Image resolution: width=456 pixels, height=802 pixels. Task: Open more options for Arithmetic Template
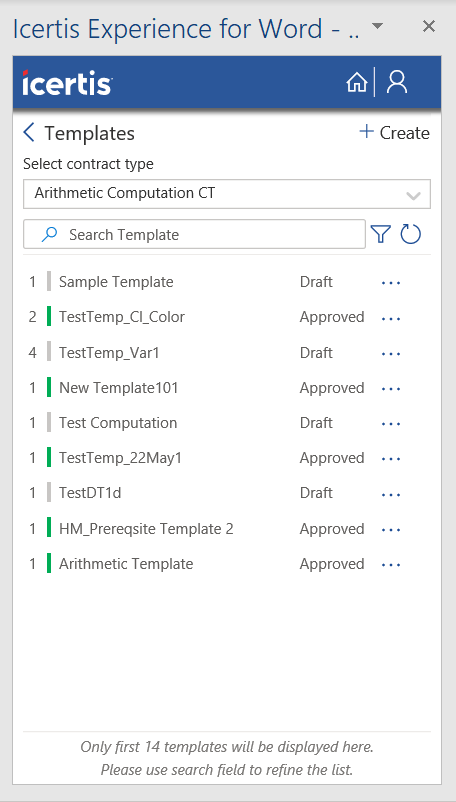tap(391, 565)
